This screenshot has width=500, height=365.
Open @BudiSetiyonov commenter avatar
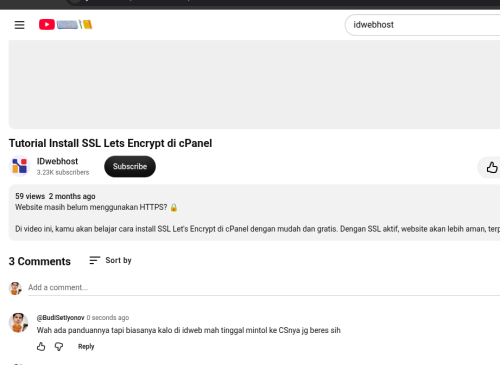(x=18, y=323)
